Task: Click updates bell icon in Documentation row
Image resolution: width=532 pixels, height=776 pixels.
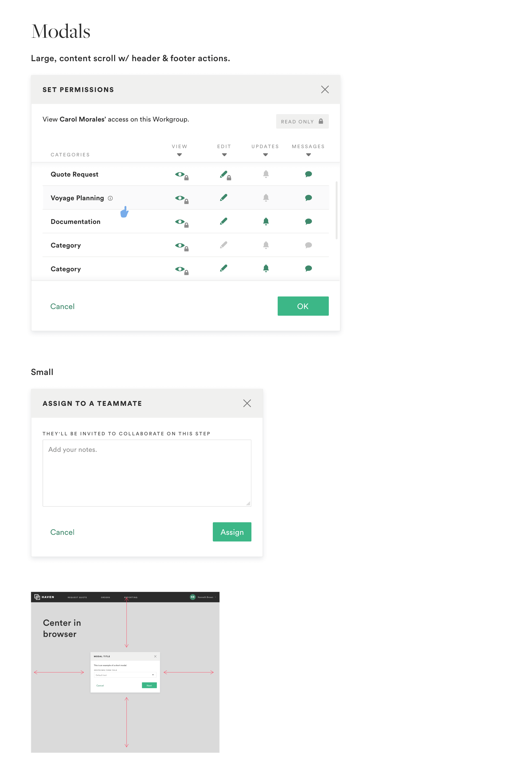Action: (x=266, y=221)
